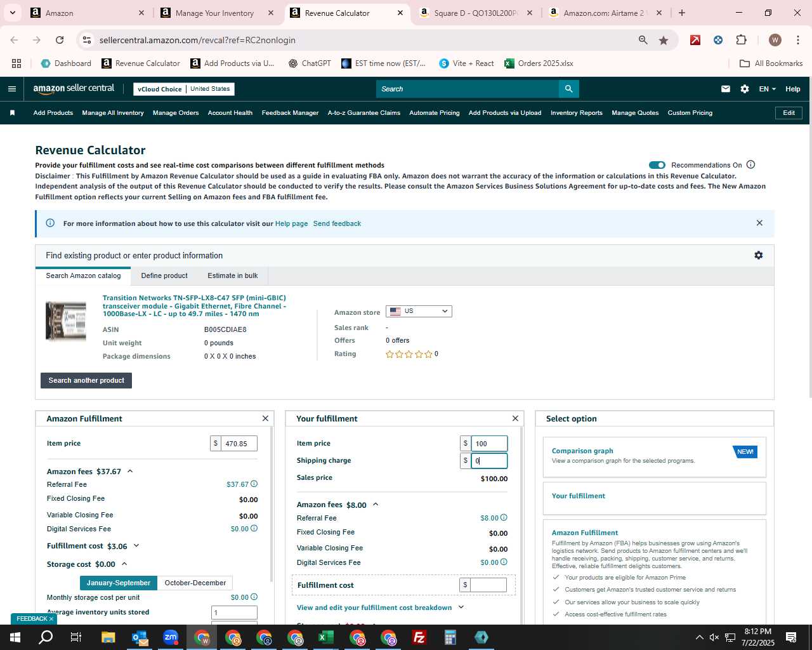The image size is (812, 650).
Task: Toggle the Recommendations On switch
Action: [x=657, y=165]
